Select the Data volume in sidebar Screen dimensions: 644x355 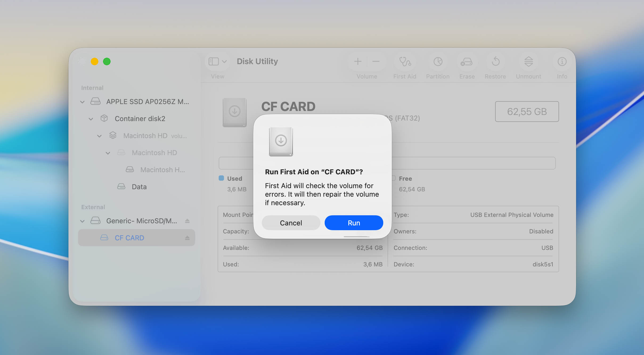[139, 187]
